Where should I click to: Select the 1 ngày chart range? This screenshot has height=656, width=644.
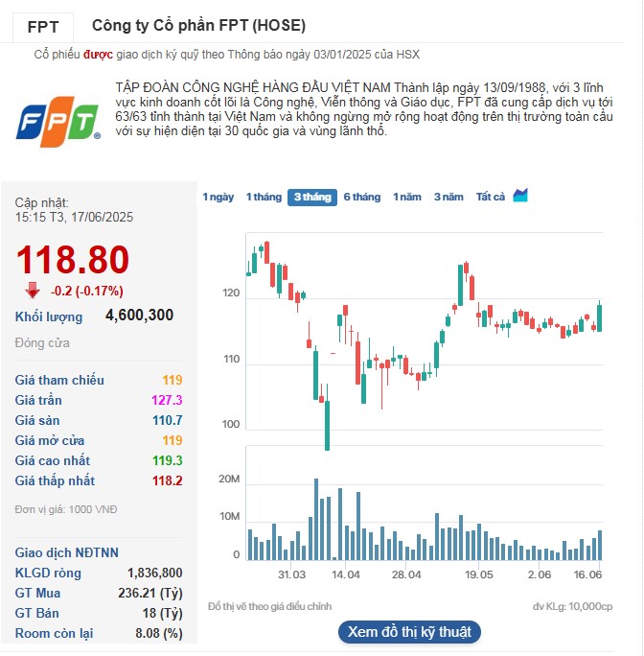(218, 197)
